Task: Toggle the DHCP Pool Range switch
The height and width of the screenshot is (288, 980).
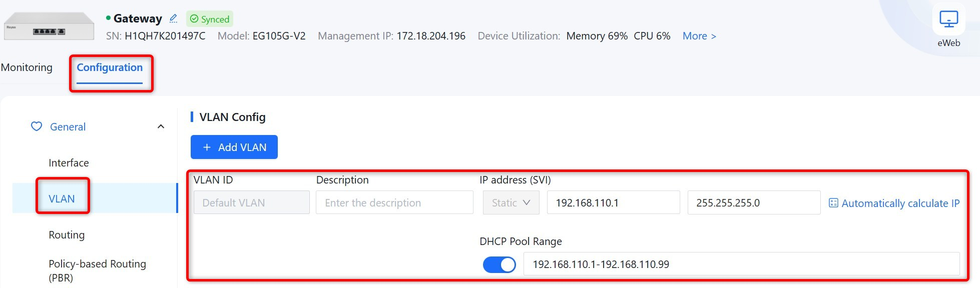Action: pyautogui.click(x=499, y=264)
